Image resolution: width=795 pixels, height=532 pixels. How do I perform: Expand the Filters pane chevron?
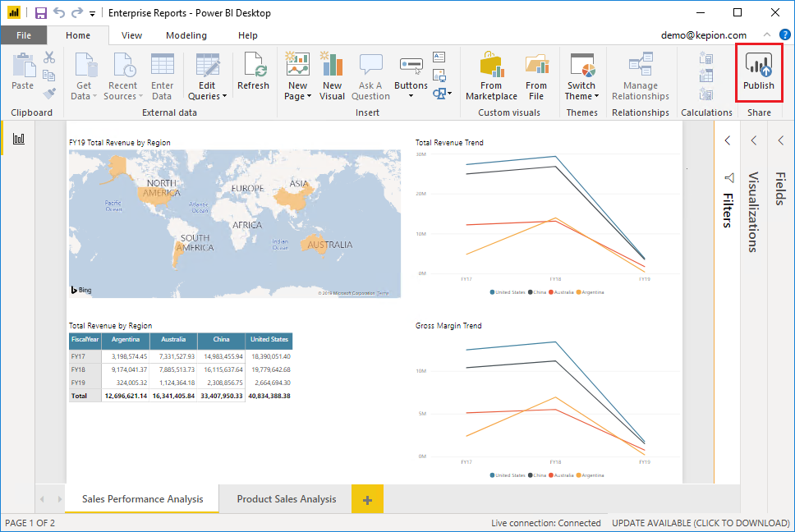[728, 141]
